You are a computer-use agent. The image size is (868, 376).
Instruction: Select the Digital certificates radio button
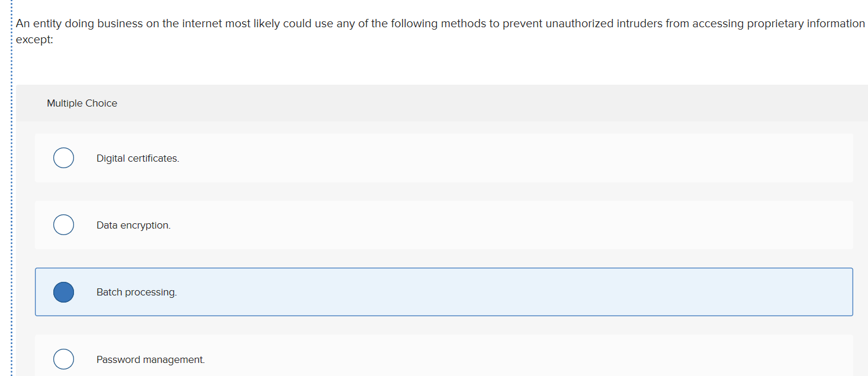click(x=63, y=158)
